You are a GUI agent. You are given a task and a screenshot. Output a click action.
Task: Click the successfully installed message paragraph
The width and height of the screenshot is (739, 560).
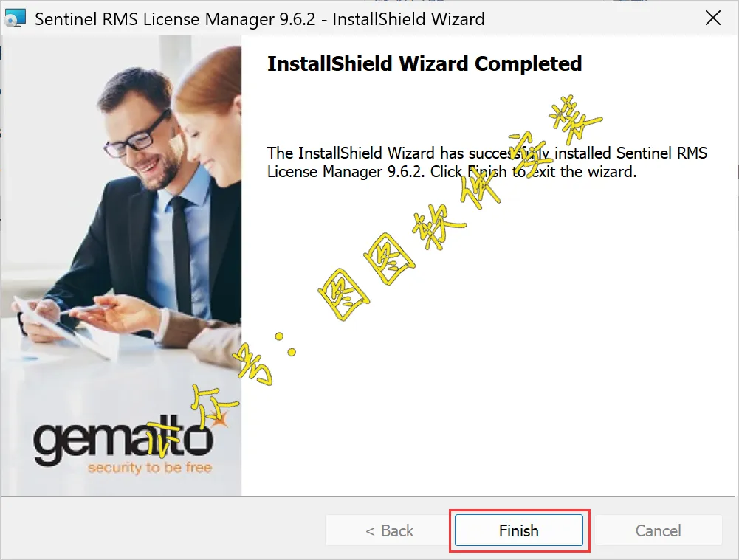pyautogui.click(x=487, y=162)
